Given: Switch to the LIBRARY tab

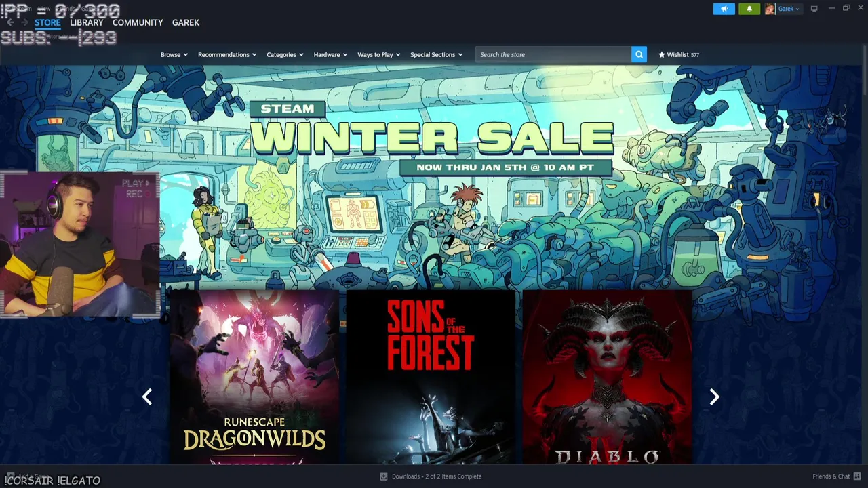Looking at the screenshot, I should (x=87, y=22).
